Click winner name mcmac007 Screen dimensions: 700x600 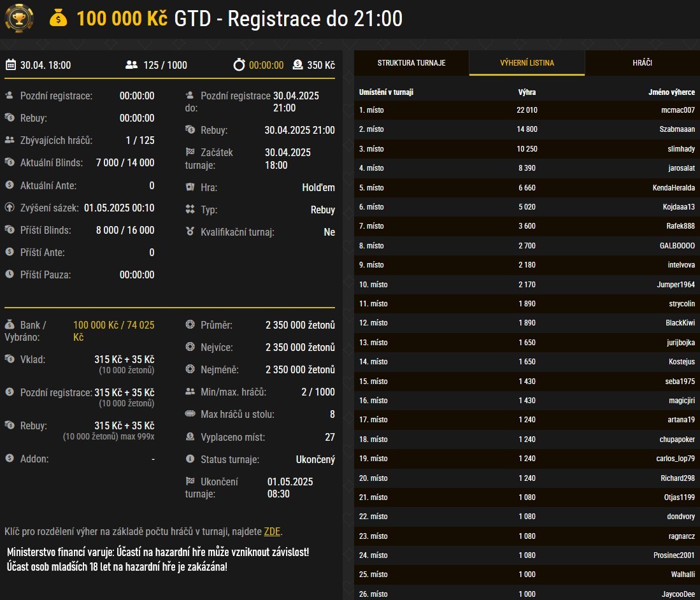point(678,110)
